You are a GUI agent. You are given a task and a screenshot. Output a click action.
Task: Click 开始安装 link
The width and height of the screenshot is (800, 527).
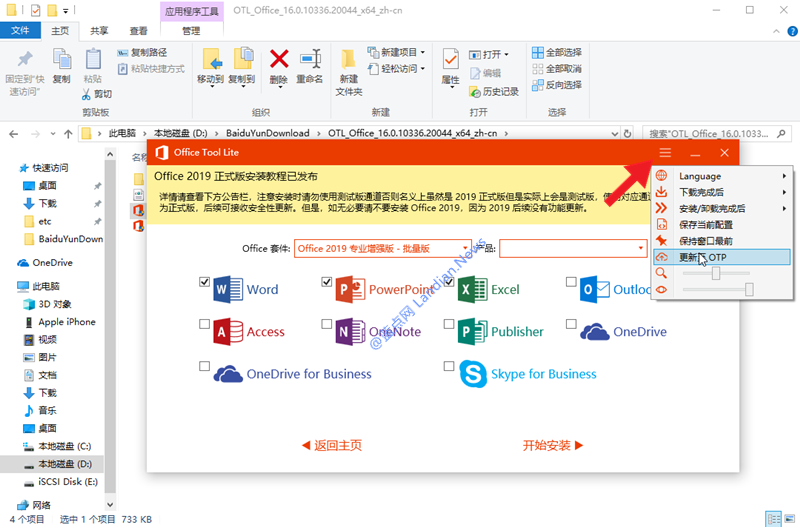pyautogui.click(x=553, y=445)
